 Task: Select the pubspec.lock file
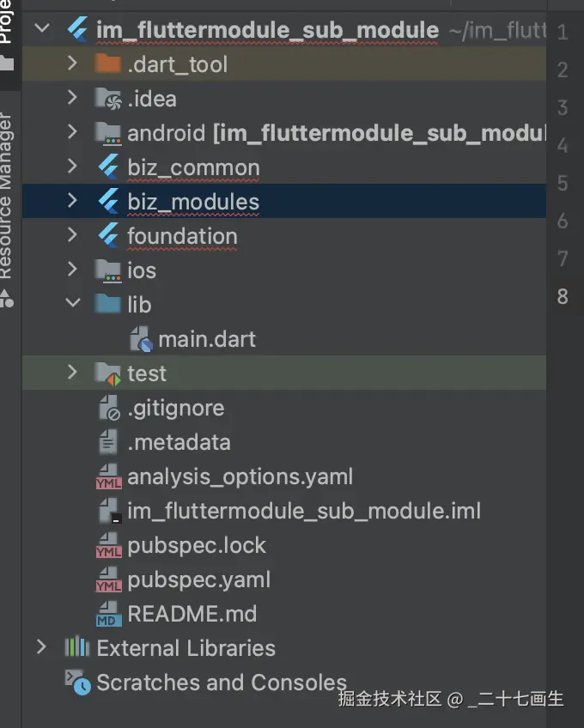(196, 545)
